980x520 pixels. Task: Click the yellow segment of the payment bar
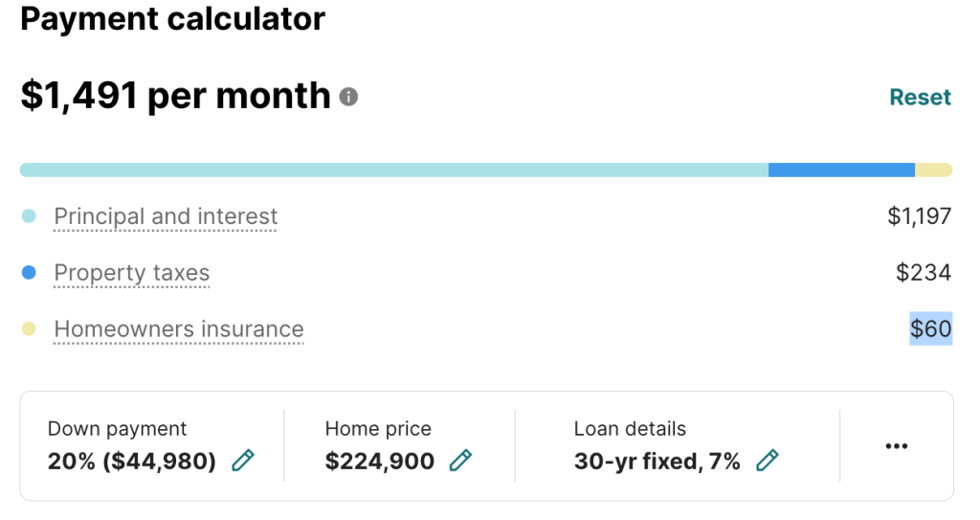[x=933, y=170]
